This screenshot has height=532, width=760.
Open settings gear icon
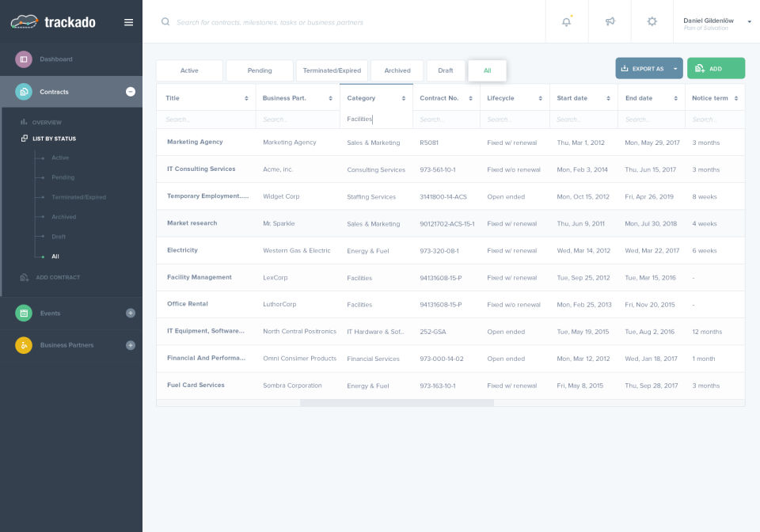pos(652,21)
